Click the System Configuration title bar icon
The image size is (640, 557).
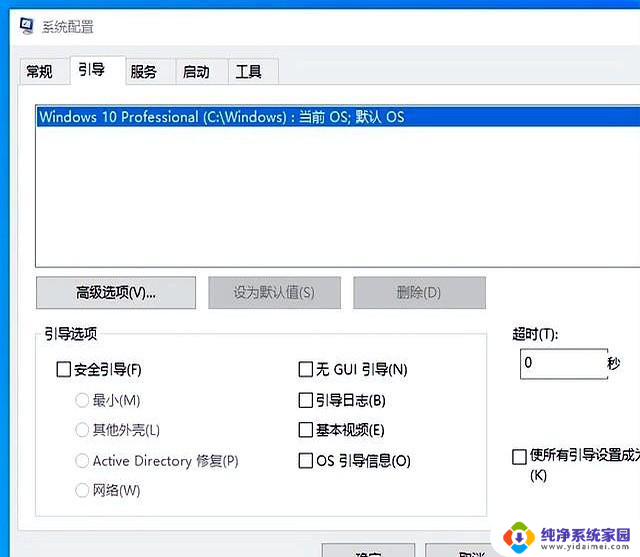(x=27, y=26)
